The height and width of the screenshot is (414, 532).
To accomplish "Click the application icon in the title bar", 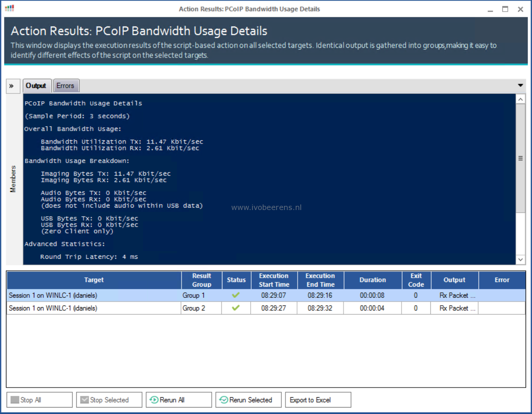I will pyautogui.click(x=9, y=8).
